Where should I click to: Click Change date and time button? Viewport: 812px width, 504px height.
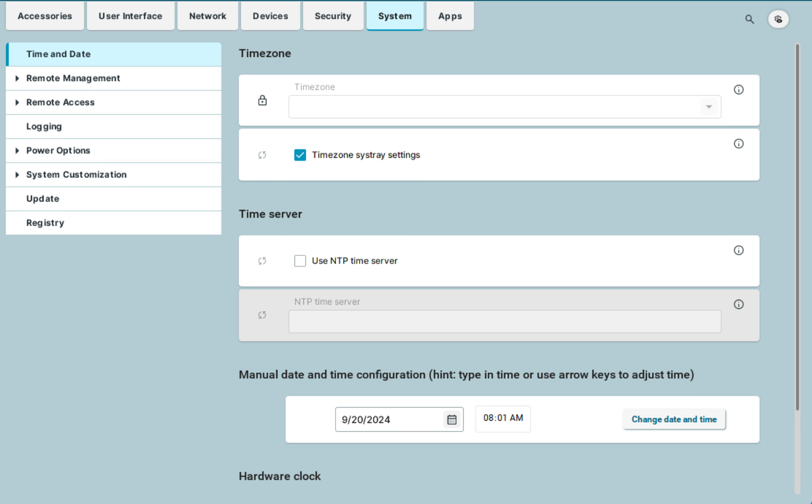(x=674, y=419)
